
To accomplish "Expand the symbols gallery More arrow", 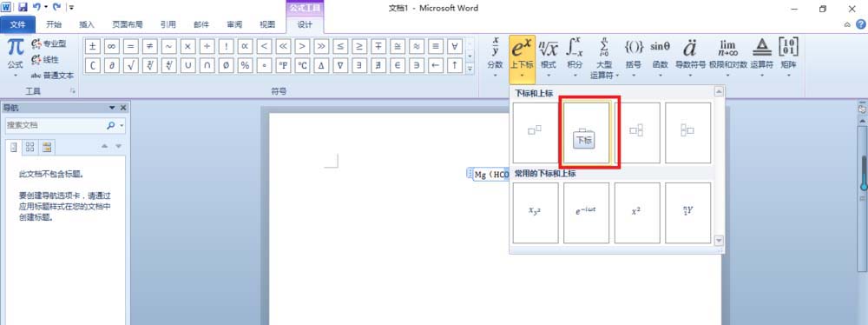I will click(470, 69).
